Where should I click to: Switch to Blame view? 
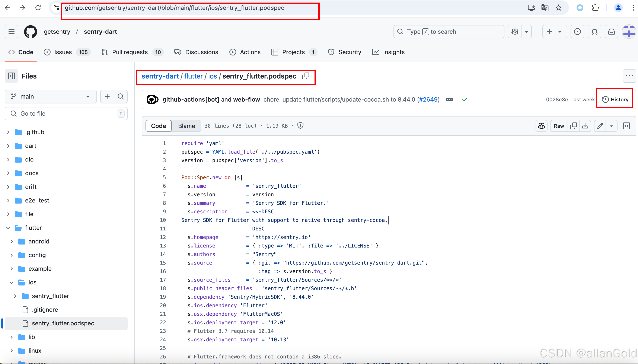[186, 126]
